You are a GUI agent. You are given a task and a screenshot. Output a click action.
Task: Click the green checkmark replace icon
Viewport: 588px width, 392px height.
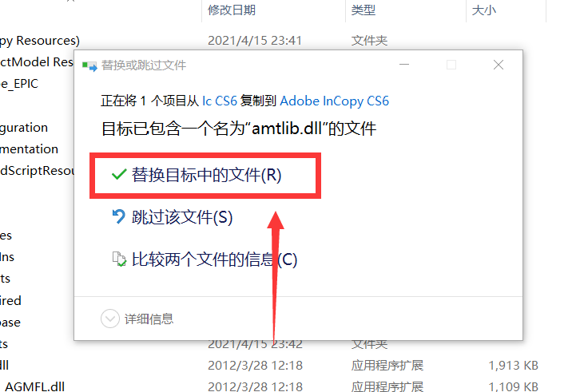pyautogui.click(x=119, y=174)
